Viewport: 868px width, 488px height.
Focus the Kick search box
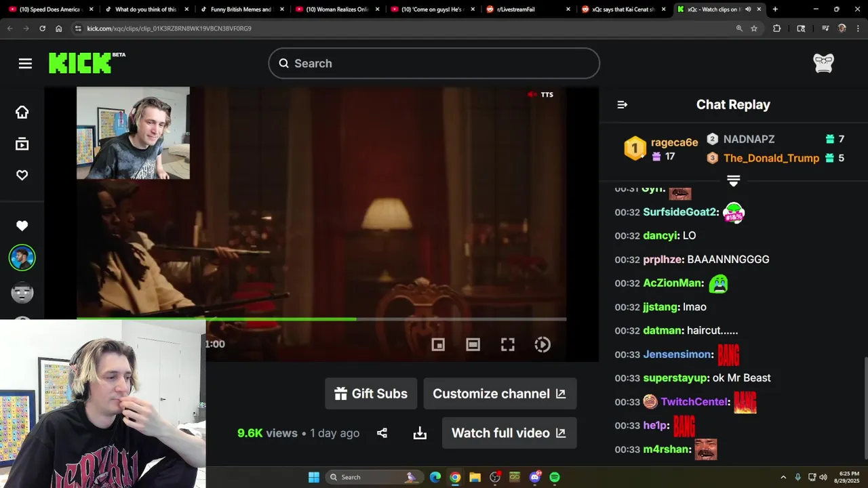point(434,63)
